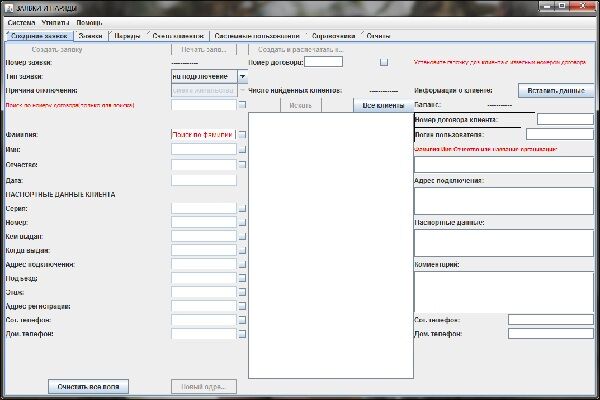
Task: Focus the right-panel Дом. телефон input
Action: click(x=551, y=334)
